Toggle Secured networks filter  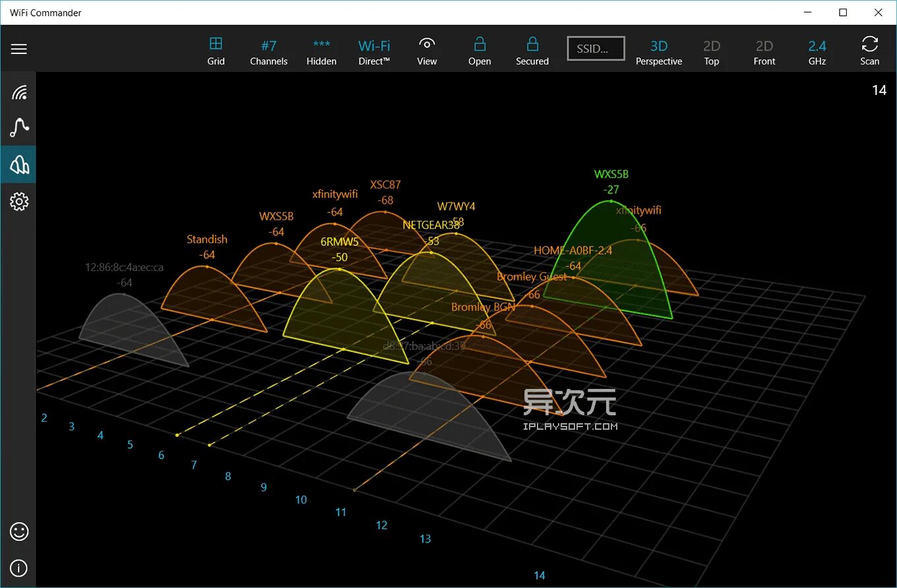click(532, 51)
